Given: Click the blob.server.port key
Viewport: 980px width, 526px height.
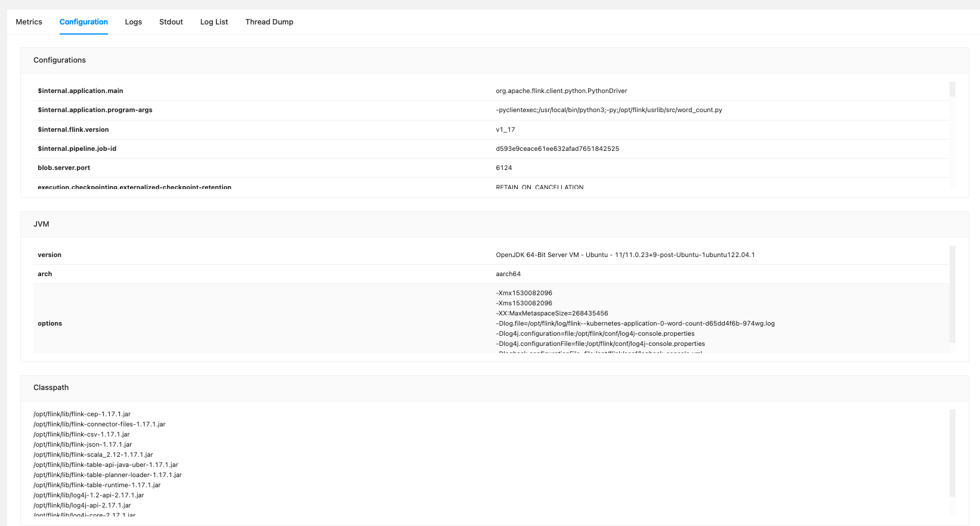Looking at the screenshot, I should (64, 168).
